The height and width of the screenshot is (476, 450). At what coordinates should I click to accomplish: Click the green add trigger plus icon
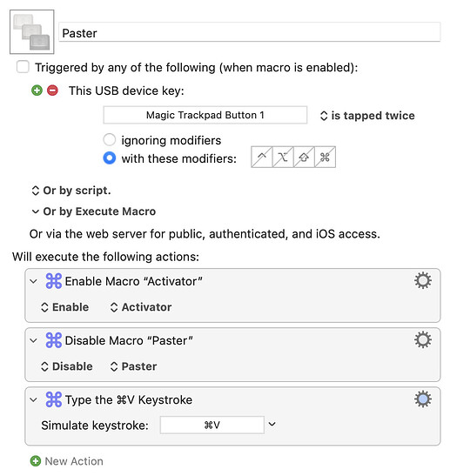(37, 91)
